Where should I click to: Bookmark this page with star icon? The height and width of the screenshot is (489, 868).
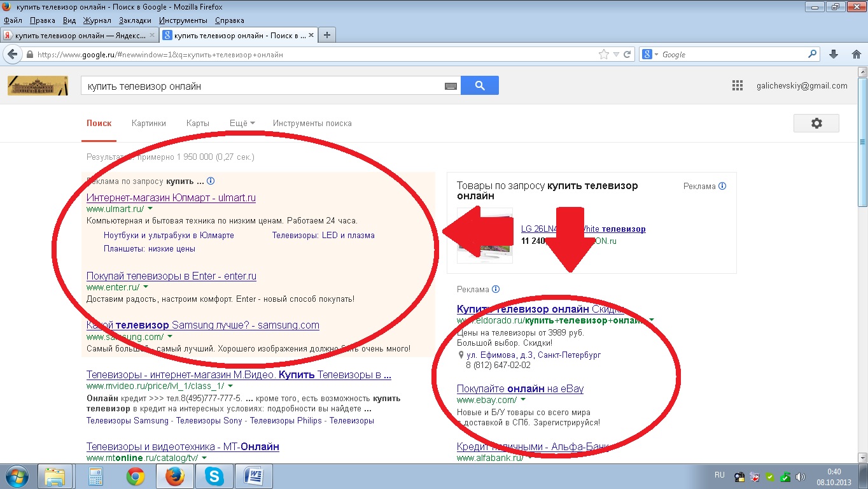point(604,55)
